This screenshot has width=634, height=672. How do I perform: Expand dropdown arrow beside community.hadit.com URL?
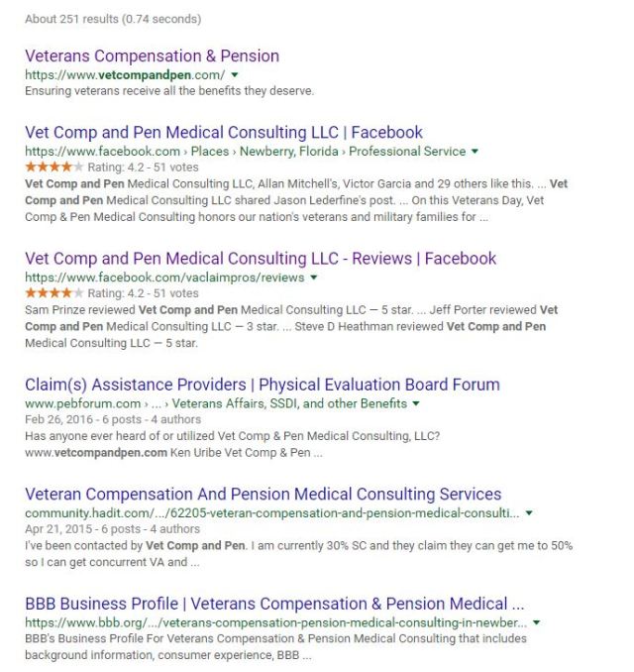pyautogui.click(x=530, y=513)
